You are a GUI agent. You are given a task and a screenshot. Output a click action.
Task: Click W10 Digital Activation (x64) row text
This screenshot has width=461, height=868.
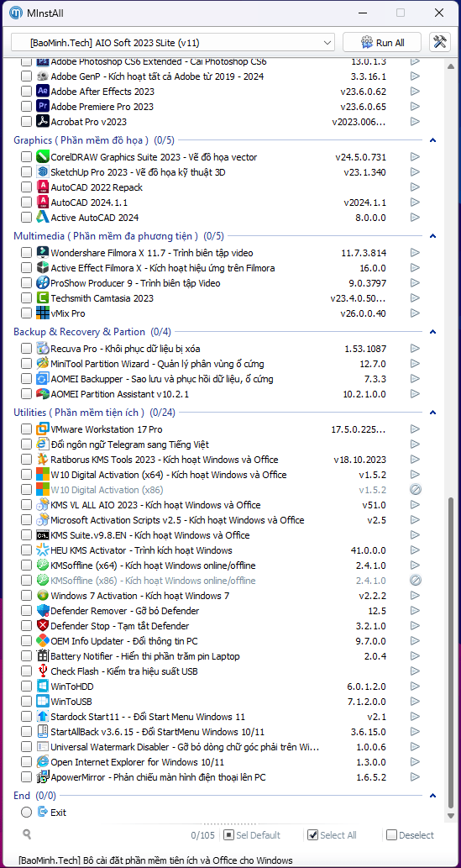tap(168, 475)
